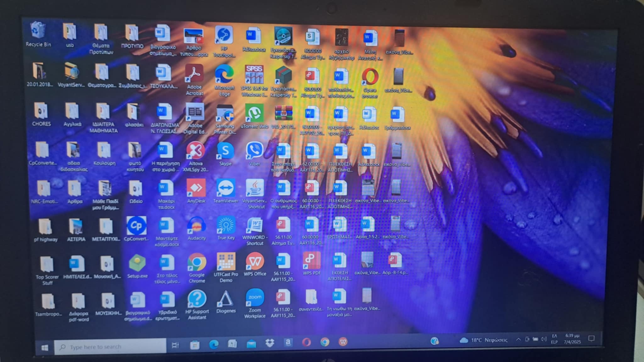Screen dimensions: 644x362
Task: Launch Zoom Workplace
Action: (255, 304)
